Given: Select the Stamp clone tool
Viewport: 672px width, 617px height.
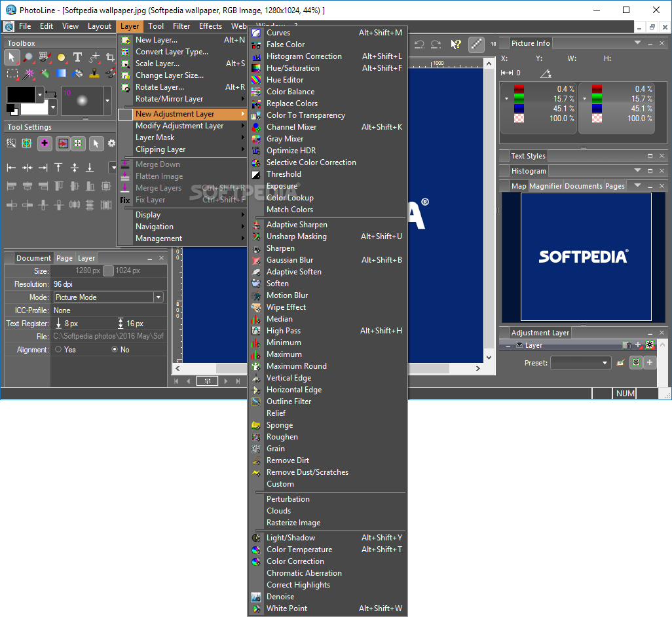Looking at the screenshot, I should [94, 74].
